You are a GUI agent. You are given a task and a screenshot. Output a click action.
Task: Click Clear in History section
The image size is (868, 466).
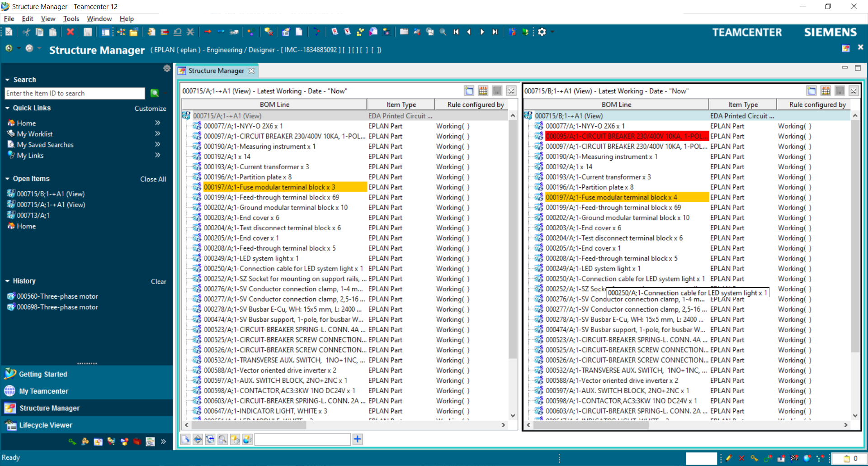(158, 281)
